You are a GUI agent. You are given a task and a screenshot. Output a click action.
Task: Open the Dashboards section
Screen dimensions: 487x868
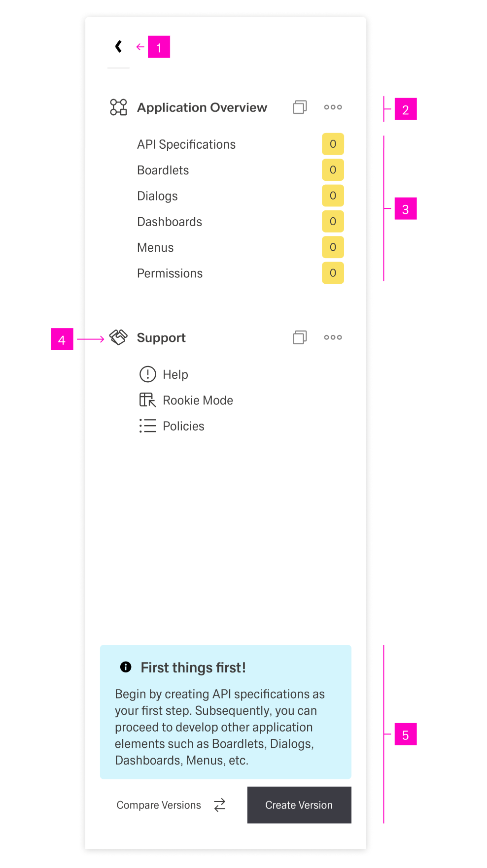click(x=169, y=222)
